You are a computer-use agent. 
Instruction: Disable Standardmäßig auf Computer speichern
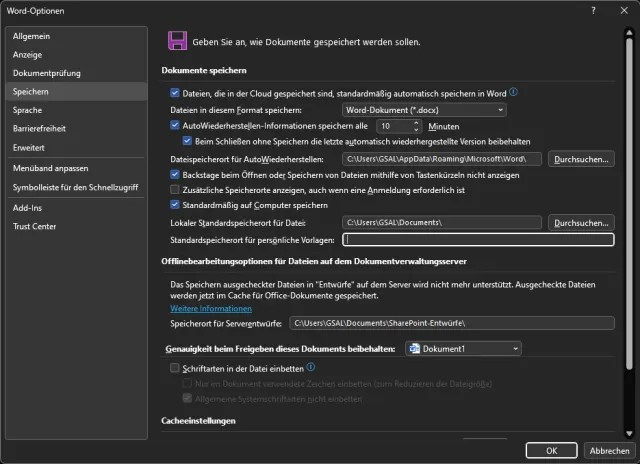coord(175,204)
